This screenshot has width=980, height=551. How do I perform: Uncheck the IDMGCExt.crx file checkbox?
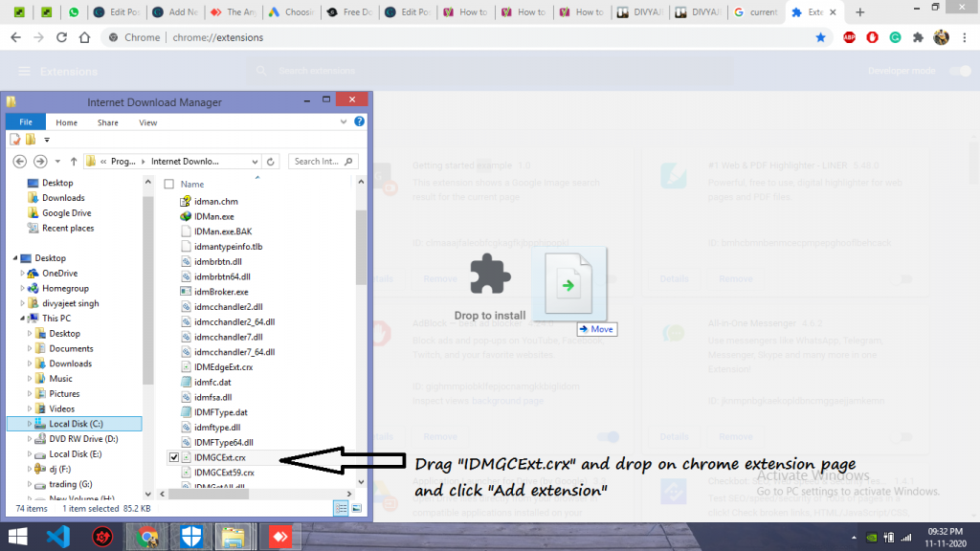174,457
